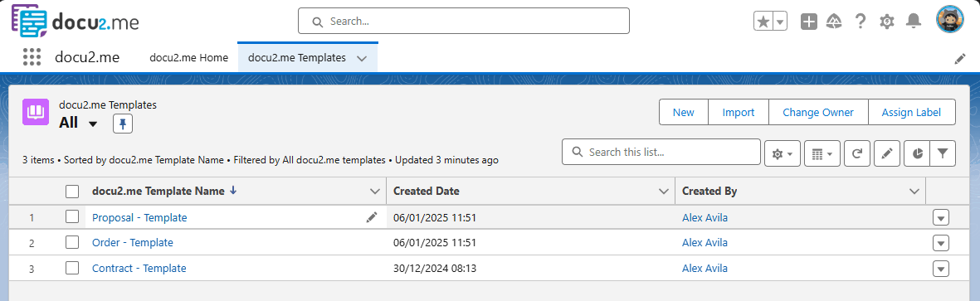Click the 30/12/2024 08:13 date cell
The height and width of the screenshot is (301, 980).
pyautogui.click(x=435, y=268)
